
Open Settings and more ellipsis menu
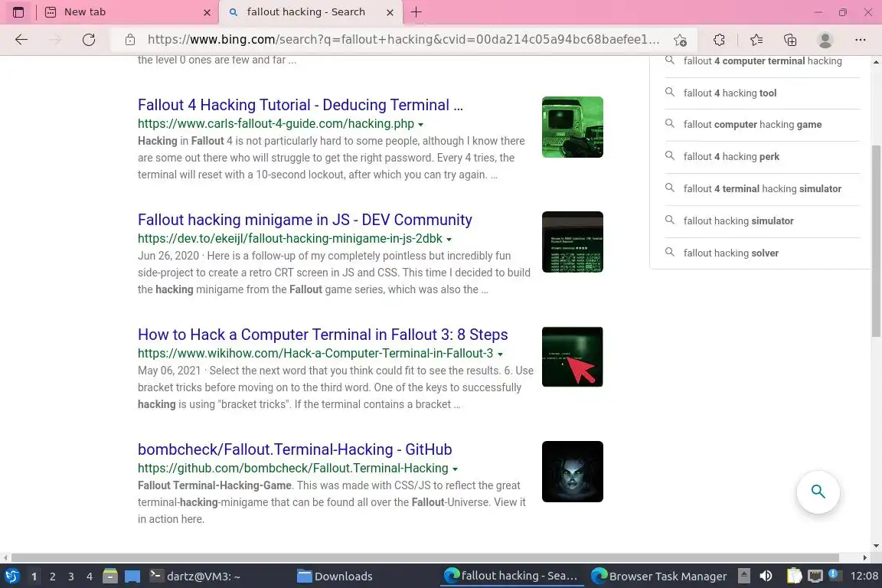point(860,40)
